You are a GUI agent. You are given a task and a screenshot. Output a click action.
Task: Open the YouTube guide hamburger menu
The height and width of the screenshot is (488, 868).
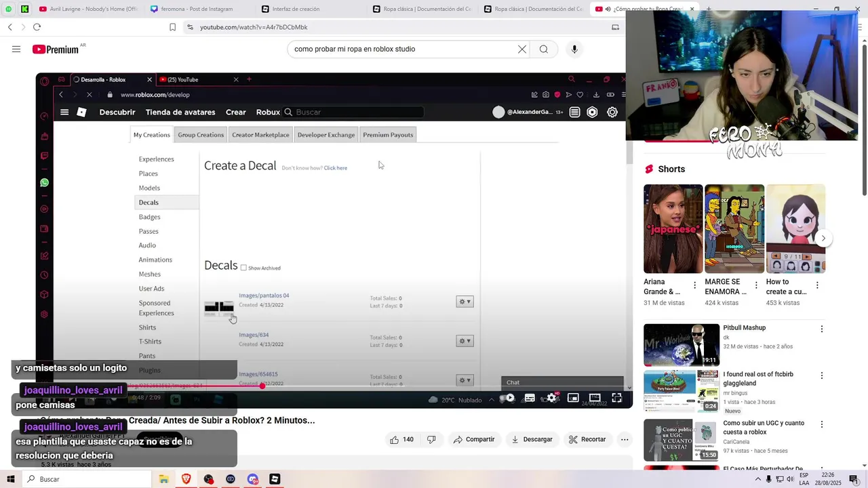16,49
